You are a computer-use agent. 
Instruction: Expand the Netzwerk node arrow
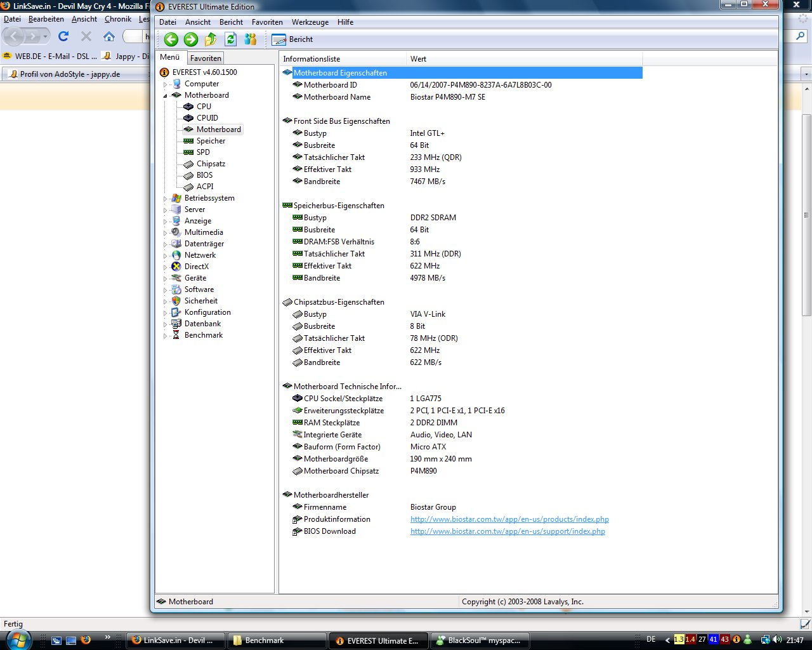click(166, 255)
